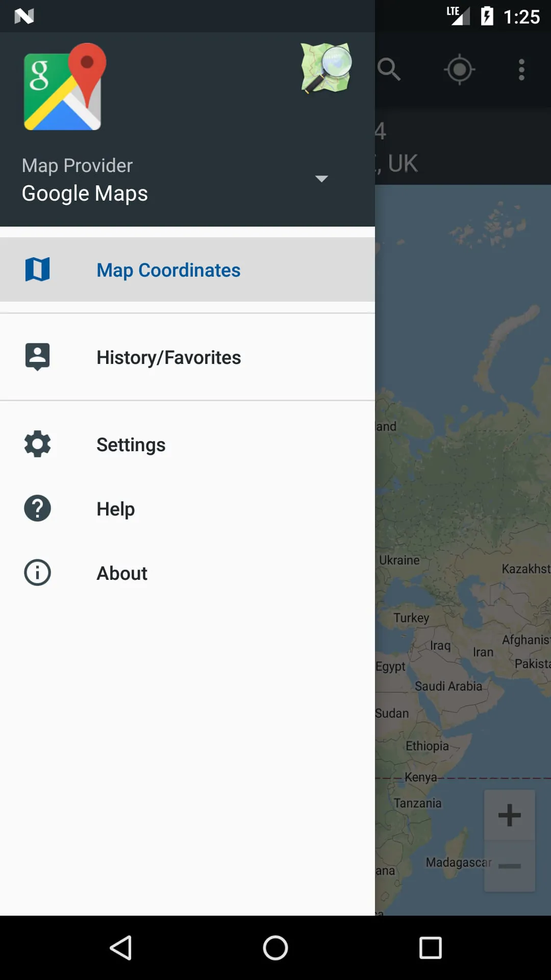Screen dimensions: 551x980
Task: Zoom out using the minus button
Action: point(509,865)
